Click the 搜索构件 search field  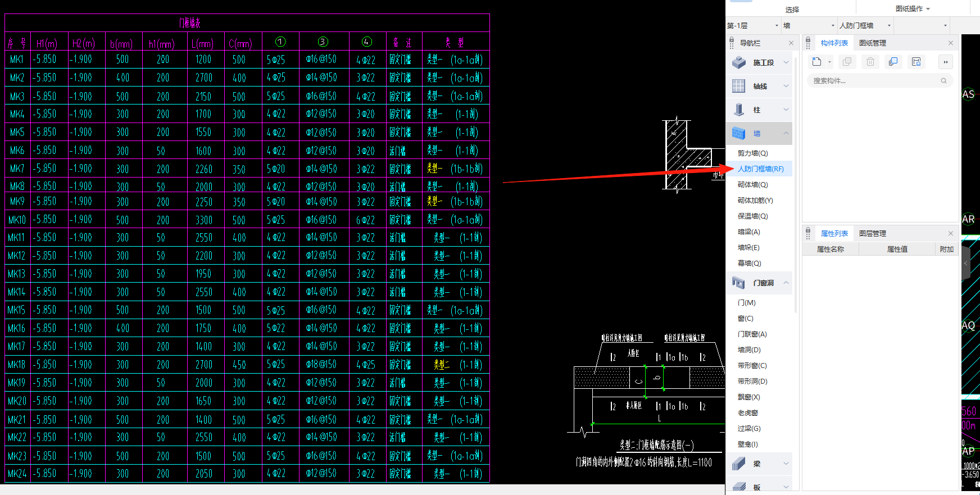point(880,81)
